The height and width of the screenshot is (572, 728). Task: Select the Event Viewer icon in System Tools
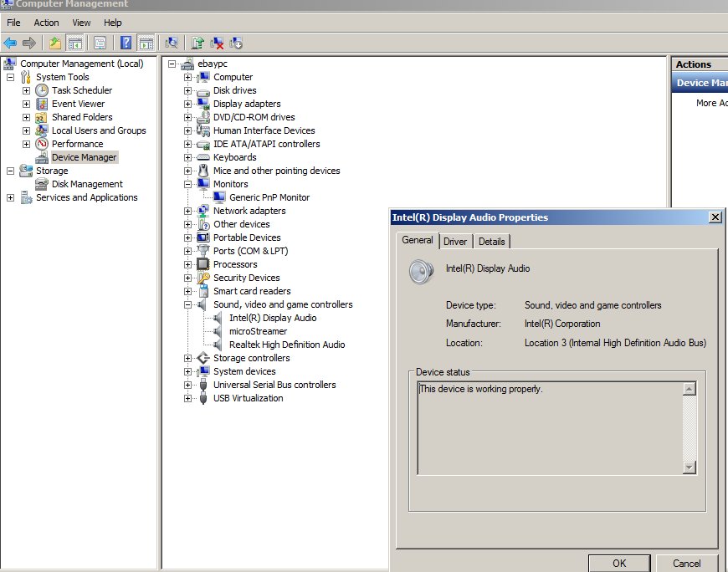tap(41, 103)
